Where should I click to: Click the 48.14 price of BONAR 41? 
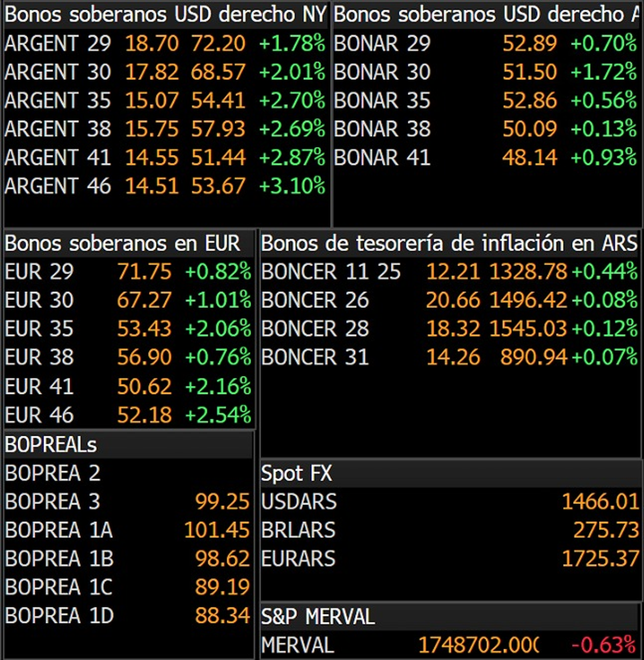530,157
